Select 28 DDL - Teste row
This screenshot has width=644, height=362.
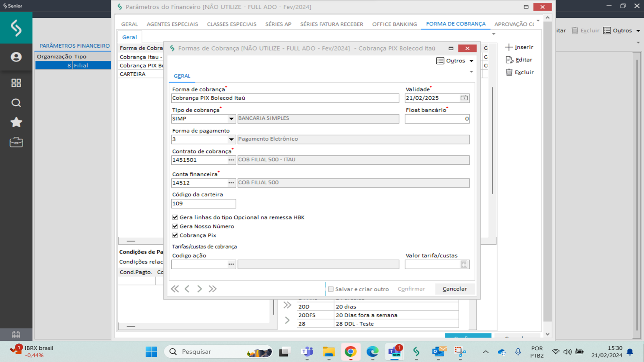point(378,324)
